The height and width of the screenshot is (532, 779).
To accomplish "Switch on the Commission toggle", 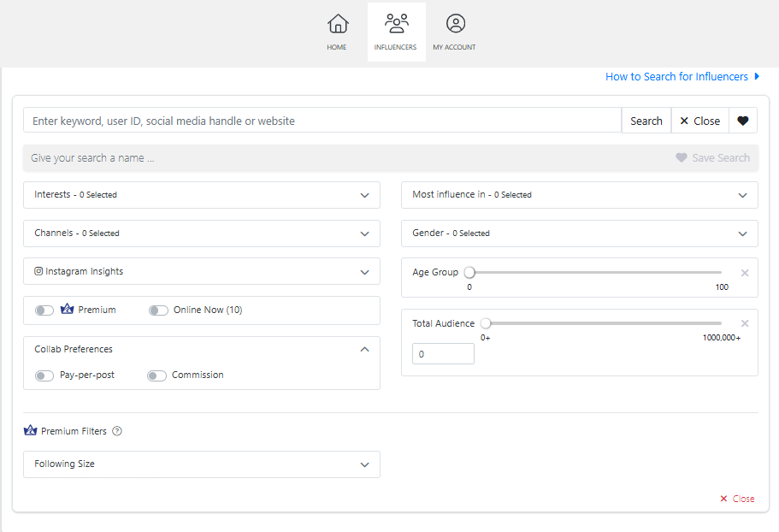I will (156, 375).
